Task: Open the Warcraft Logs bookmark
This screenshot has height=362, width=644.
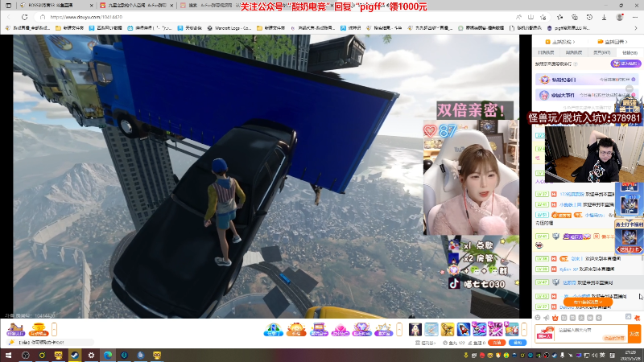Action: 229,28
